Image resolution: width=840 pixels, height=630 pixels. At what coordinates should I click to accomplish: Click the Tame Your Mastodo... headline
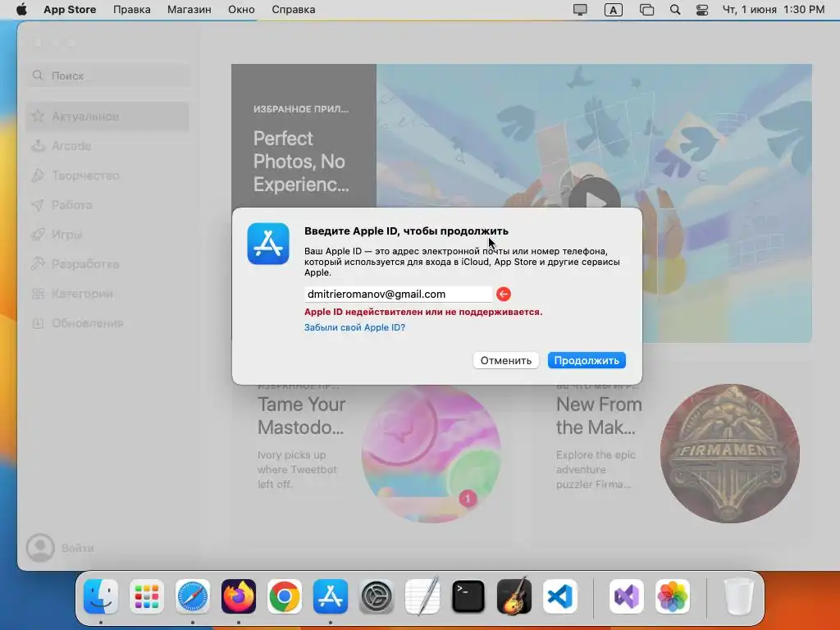click(302, 416)
